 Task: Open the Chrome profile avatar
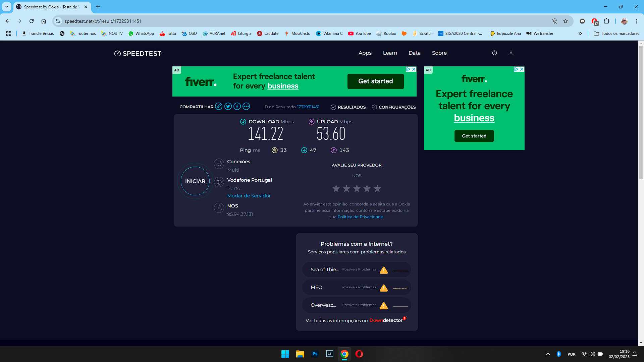624,21
